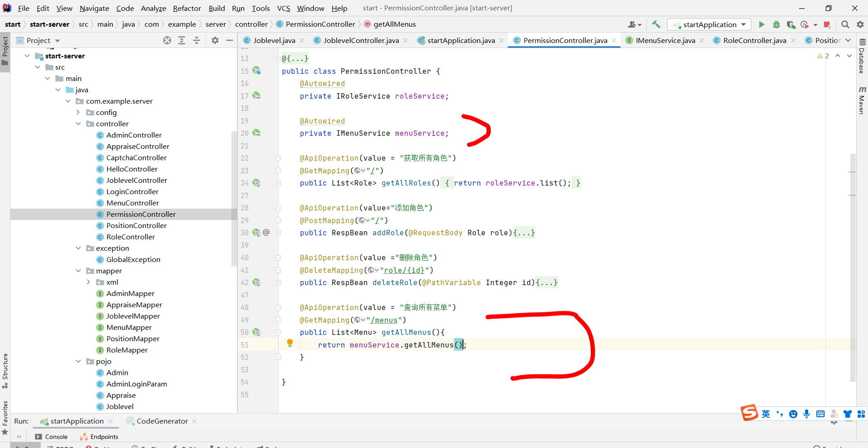
Task: Open the Endpoints tab in Run panel
Action: 99,437
